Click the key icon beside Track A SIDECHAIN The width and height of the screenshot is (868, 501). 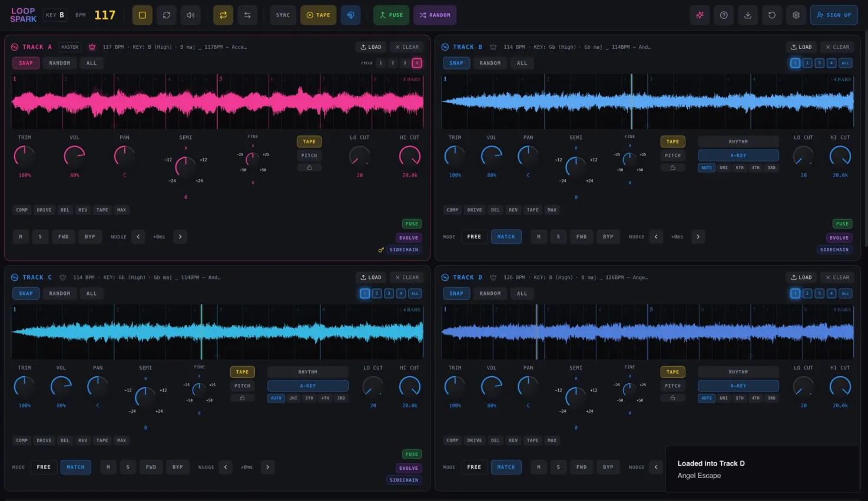[x=381, y=250]
